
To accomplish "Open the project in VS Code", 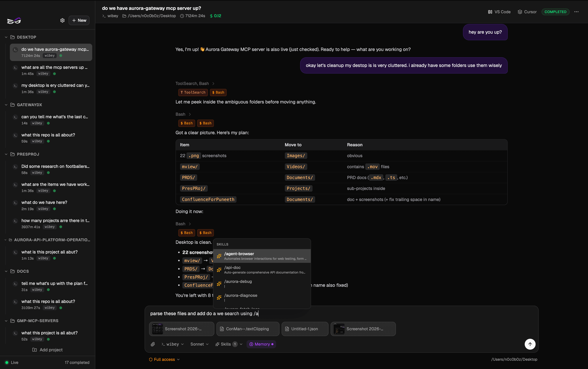I will click(x=499, y=11).
